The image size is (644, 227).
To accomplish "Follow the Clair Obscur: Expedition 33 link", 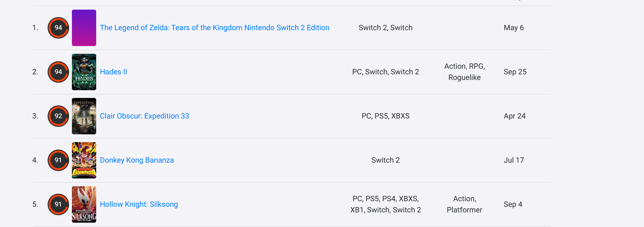I will [x=144, y=116].
